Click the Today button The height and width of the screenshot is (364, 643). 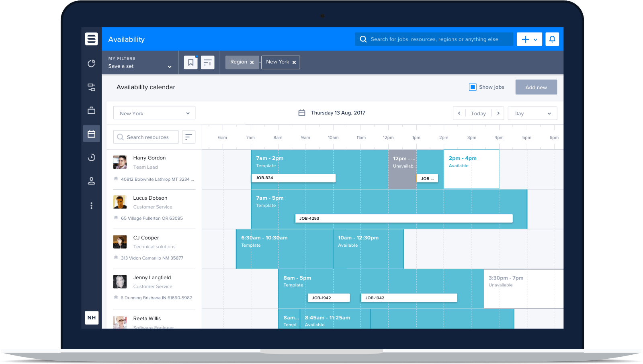coord(478,113)
